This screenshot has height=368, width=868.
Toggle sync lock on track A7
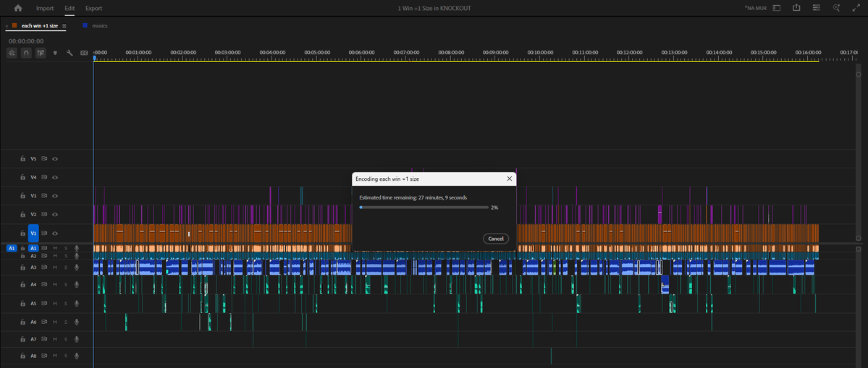[x=44, y=339]
